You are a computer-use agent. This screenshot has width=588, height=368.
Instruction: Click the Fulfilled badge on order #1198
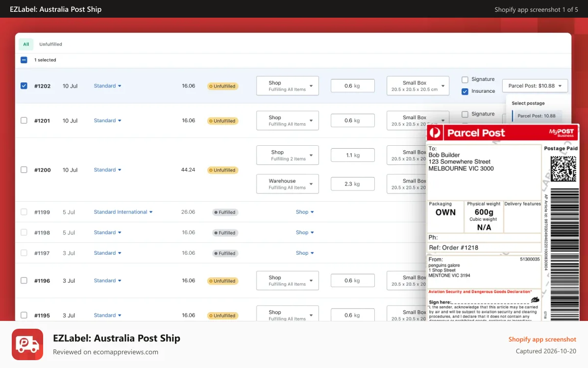[x=225, y=233]
